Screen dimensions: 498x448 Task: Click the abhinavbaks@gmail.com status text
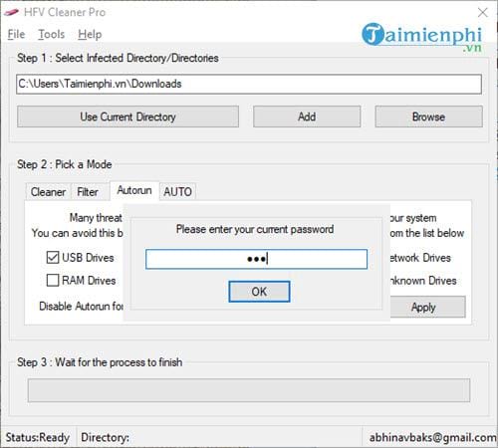tap(433, 437)
